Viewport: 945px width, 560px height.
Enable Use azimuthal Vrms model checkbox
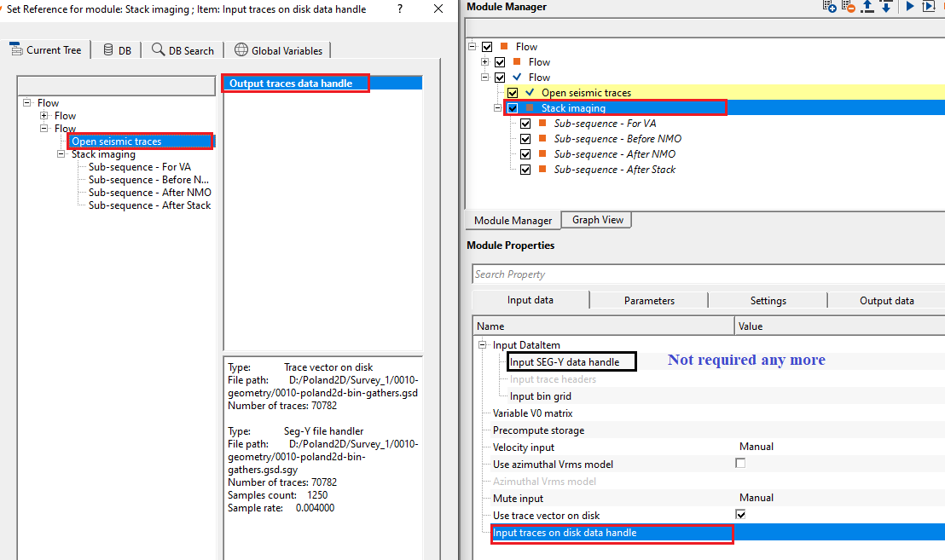(740, 464)
